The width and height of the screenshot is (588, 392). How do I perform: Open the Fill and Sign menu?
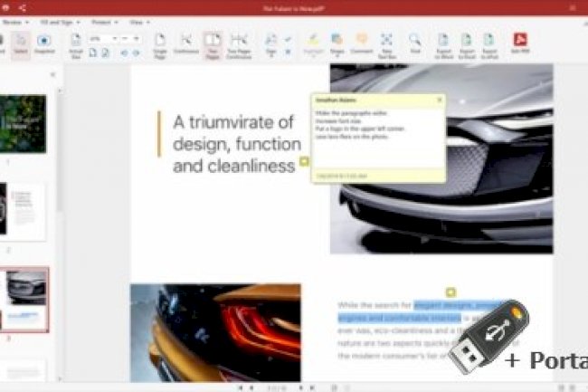(60, 23)
